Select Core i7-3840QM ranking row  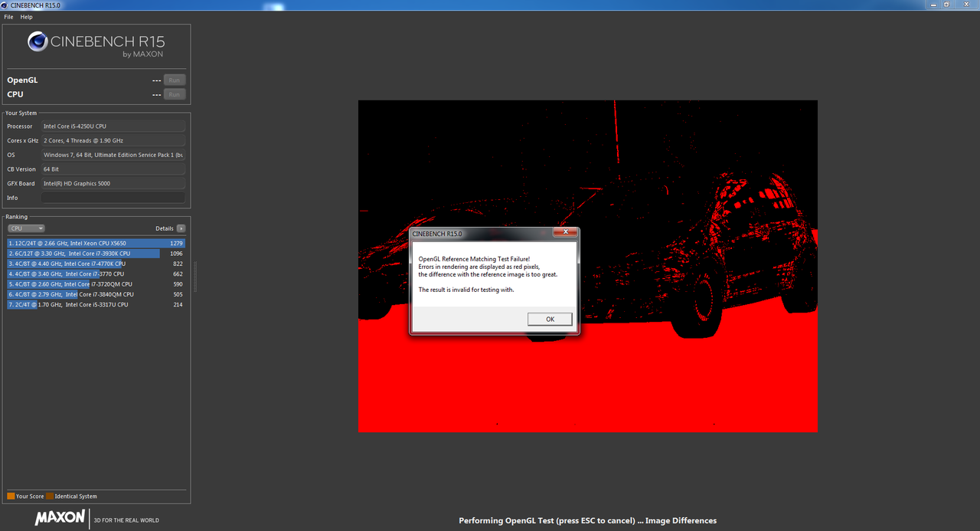[96, 294]
